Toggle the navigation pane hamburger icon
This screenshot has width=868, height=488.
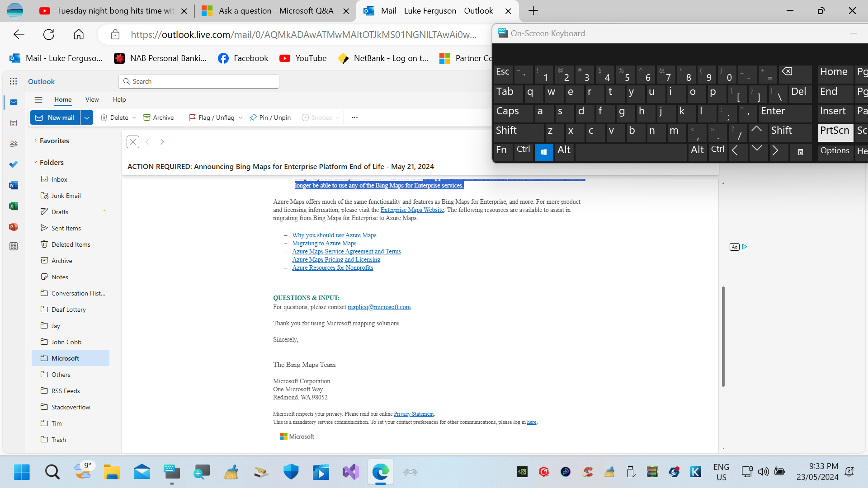[x=38, y=100]
